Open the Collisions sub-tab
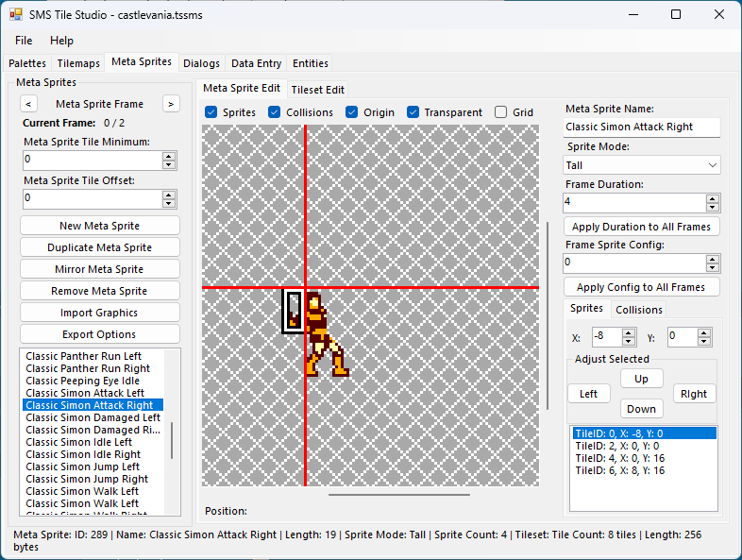Viewport: 742px width, 560px height. point(639,310)
